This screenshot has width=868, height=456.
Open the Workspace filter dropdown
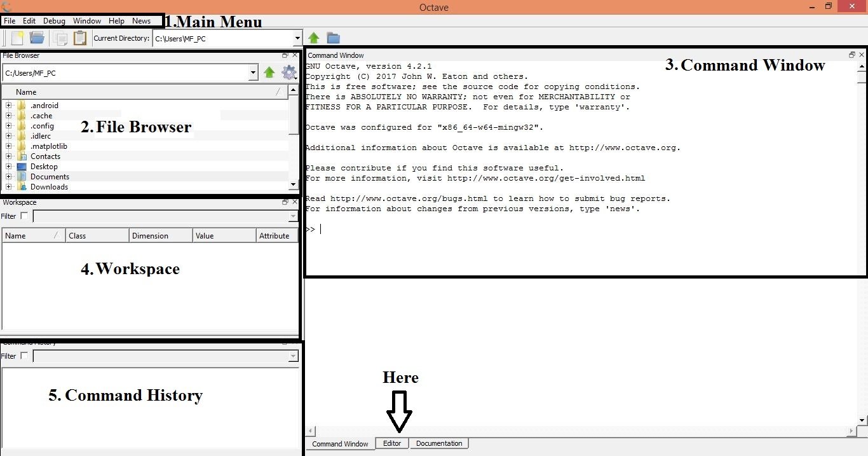tap(293, 216)
